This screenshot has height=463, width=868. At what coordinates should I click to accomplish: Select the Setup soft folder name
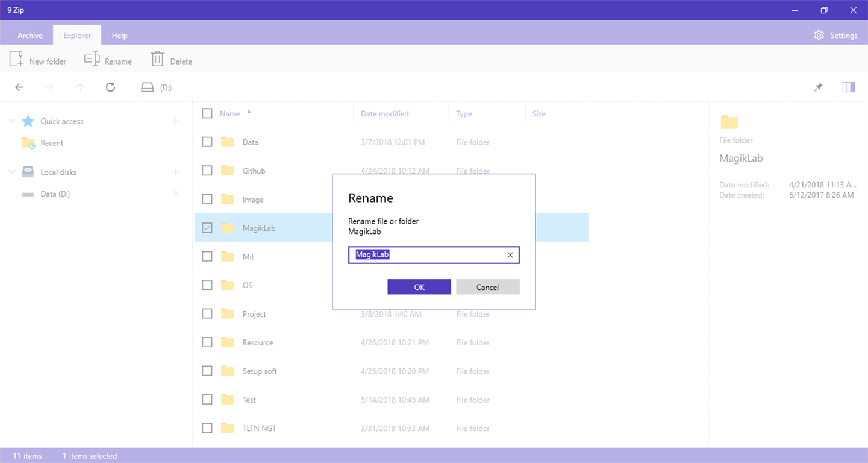260,371
